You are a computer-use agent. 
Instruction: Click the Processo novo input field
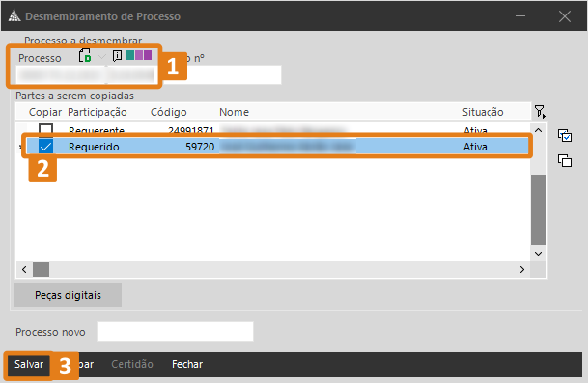click(175, 331)
